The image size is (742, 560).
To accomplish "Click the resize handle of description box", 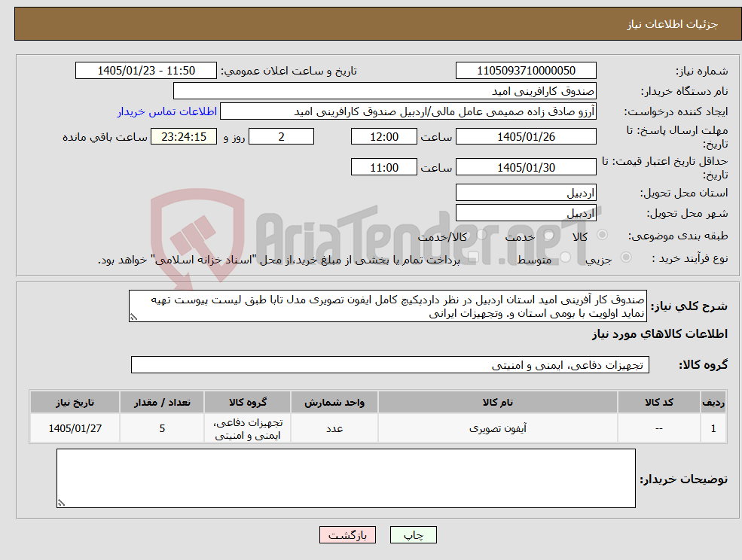I will click(133, 318).
